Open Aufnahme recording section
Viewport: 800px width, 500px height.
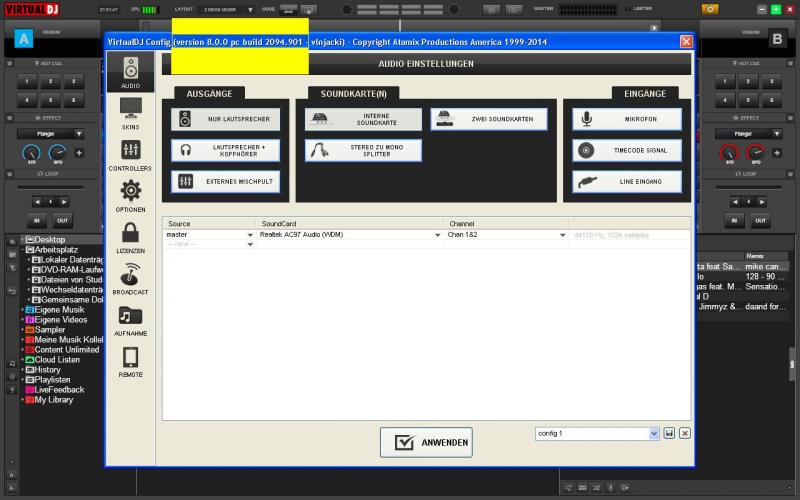[x=131, y=320]
